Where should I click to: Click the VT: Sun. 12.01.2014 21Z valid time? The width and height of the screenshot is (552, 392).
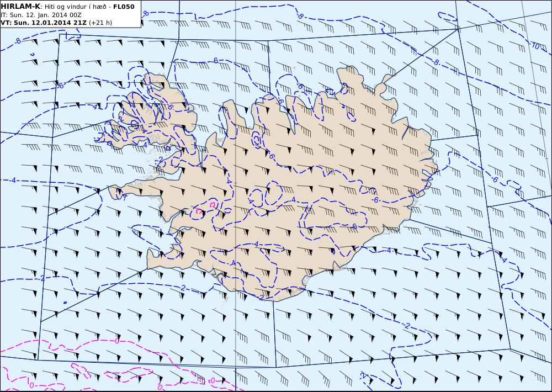pyautogui.click(x=44, y=23)
